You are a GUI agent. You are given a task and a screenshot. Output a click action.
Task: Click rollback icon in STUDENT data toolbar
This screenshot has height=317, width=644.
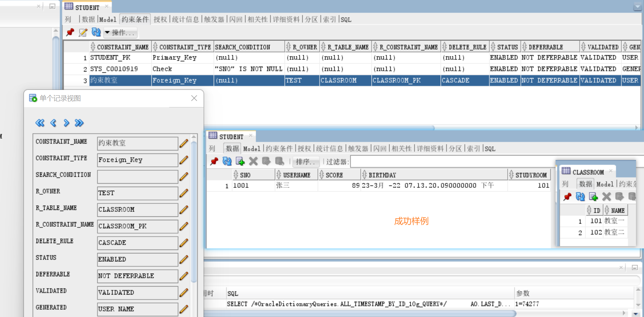pyautogui.click(x=280, y=161)
